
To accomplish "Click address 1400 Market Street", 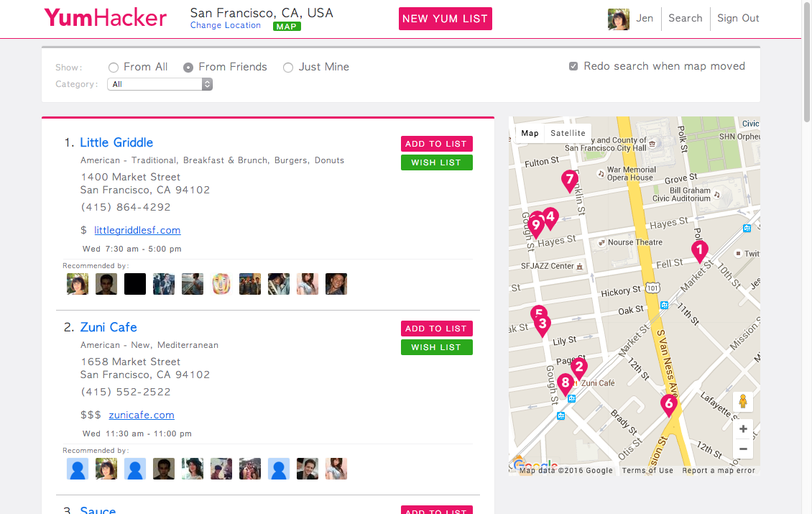I will click(x=131, y=178).
